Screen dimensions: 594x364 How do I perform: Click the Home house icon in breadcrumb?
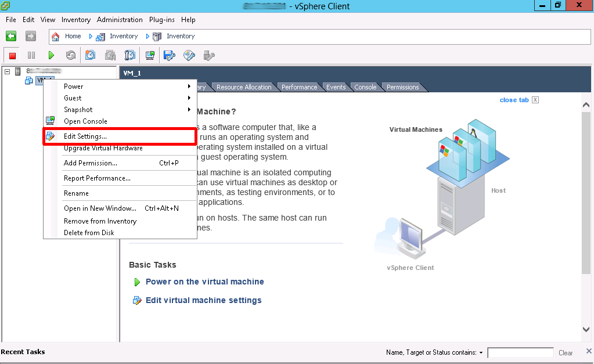56,37
